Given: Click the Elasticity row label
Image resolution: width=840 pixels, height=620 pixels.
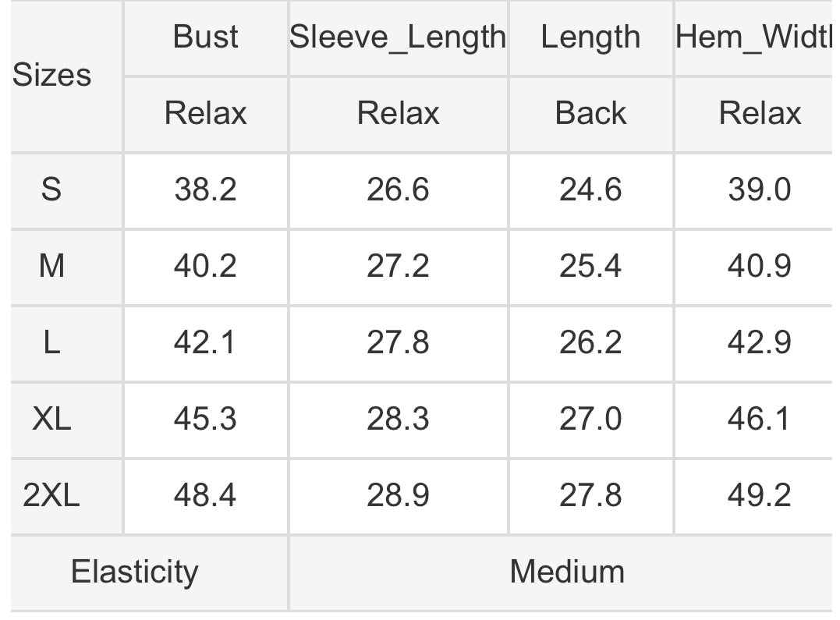Looking at the screenshot, I should pyautogui.click(x=134, y=572).
